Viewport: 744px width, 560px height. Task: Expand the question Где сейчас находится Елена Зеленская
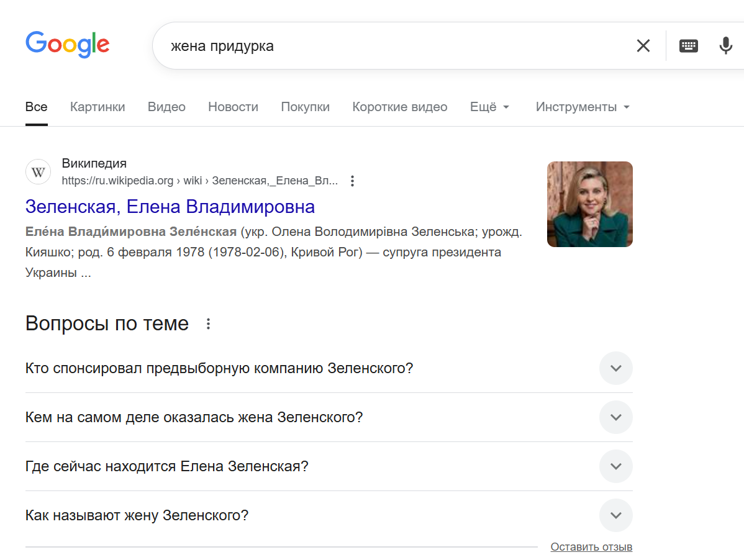pyautogui.click(x=615, y=466)
